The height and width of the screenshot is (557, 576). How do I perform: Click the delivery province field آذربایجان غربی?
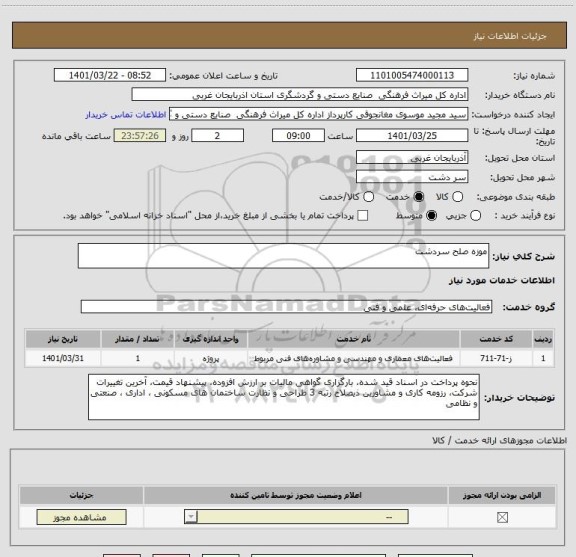point(412,157)
